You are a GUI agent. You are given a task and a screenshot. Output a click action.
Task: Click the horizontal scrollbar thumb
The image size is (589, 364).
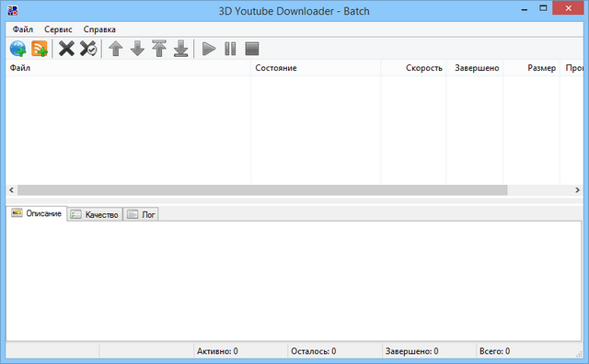click(262, 190)
